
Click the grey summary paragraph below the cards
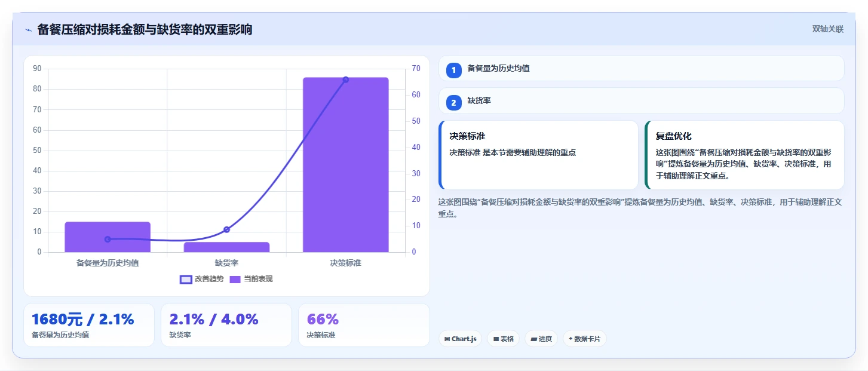[x=640, y=208]
